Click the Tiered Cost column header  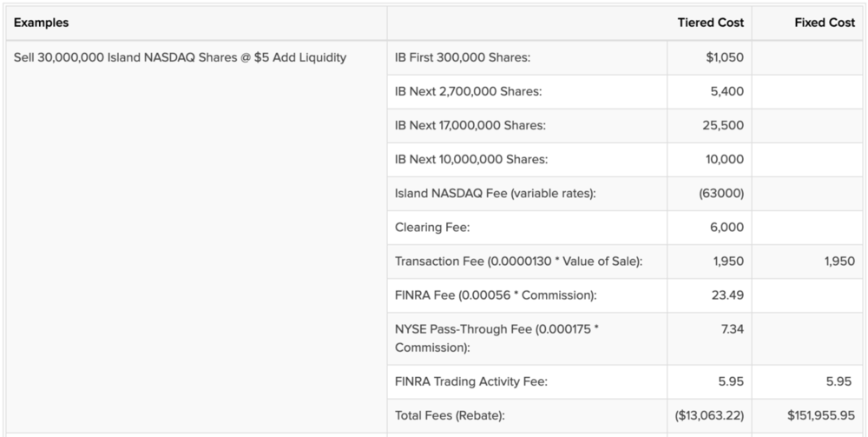click(710, 23)
